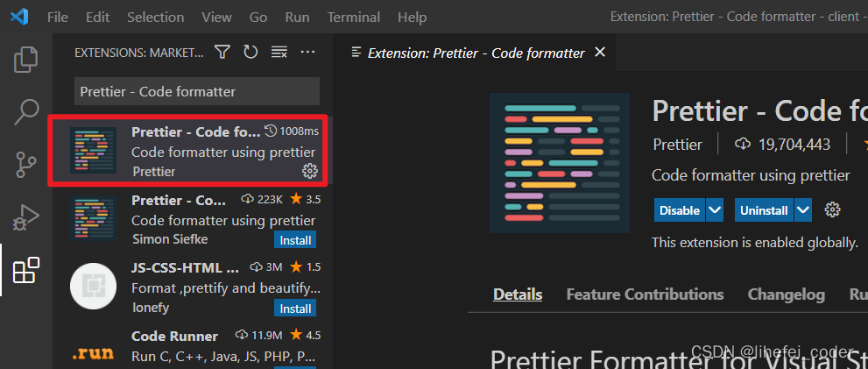Open the Selection menu
This screenshot has width=868, height=369.
click(x=156, y=18)
